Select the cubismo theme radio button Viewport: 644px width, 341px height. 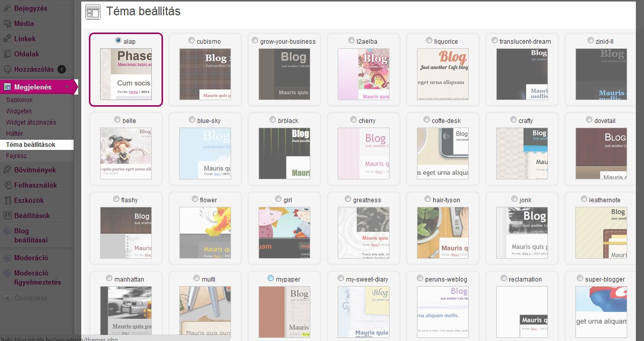coord(191,41)
